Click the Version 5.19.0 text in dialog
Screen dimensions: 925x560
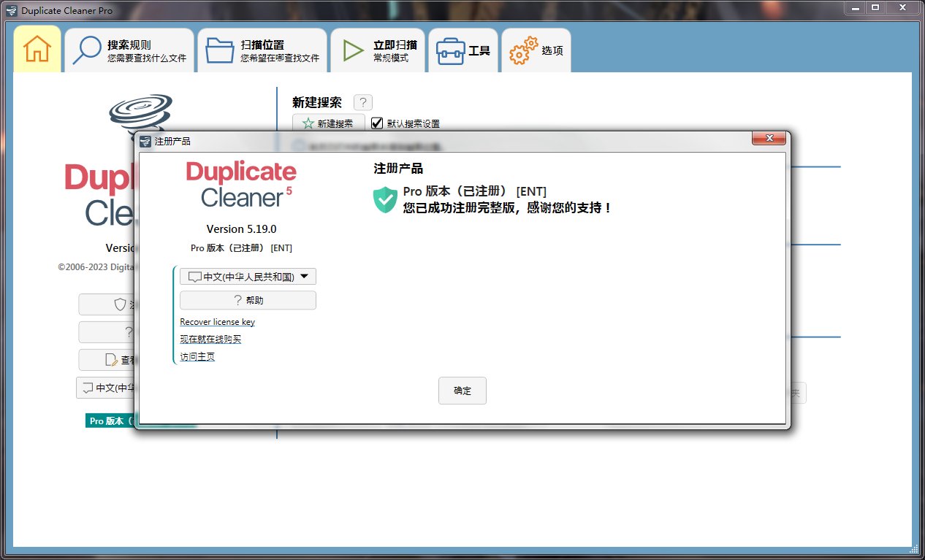point(241,229)
